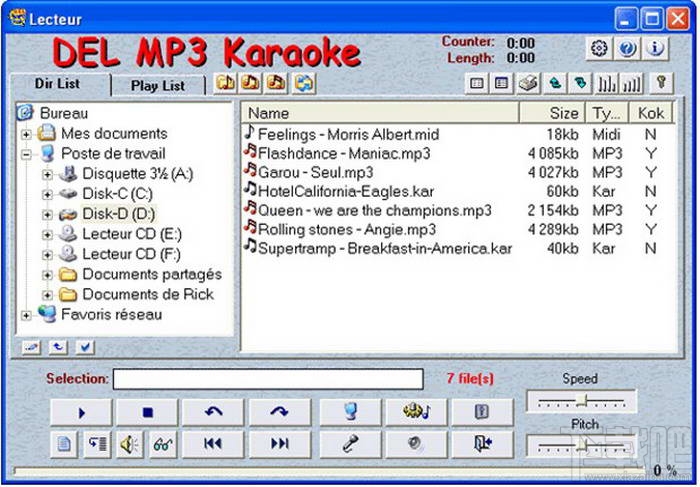Image resolution: width=700 pixels, height=487 pixels.
Task: Open the gear and music note options button
Action: (417, 412)
